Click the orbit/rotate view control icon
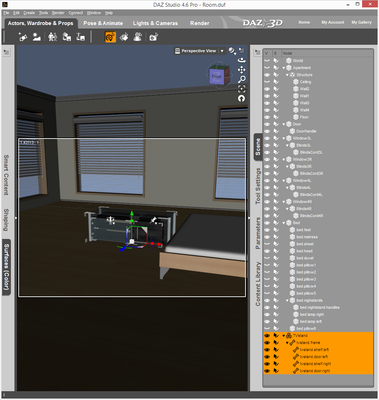Screen dimensions: 379x400 242,60
